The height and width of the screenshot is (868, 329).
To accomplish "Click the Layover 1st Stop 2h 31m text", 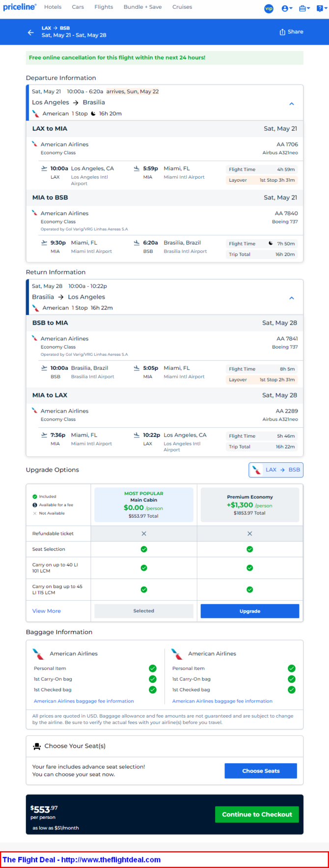I will (x=262, y=380).
